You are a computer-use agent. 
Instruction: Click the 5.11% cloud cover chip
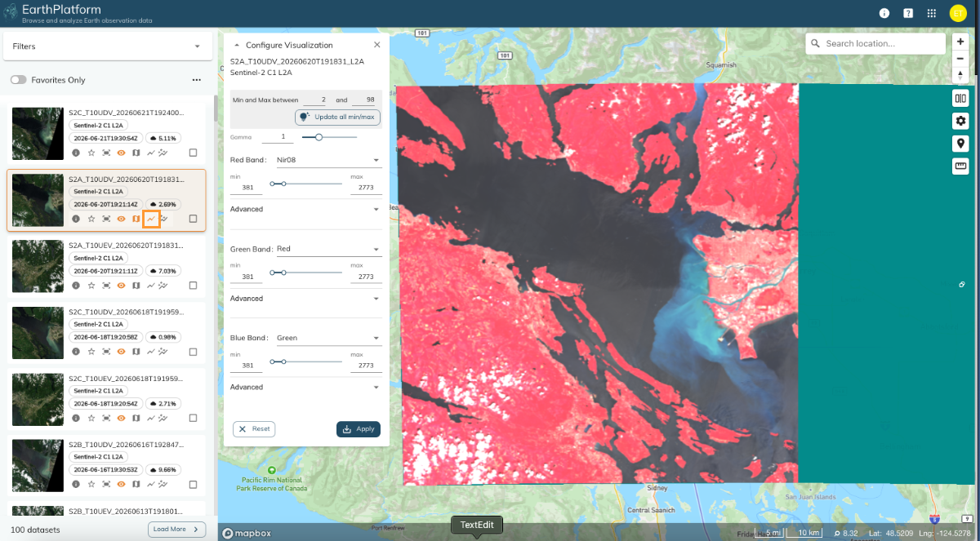click(164, 138)
